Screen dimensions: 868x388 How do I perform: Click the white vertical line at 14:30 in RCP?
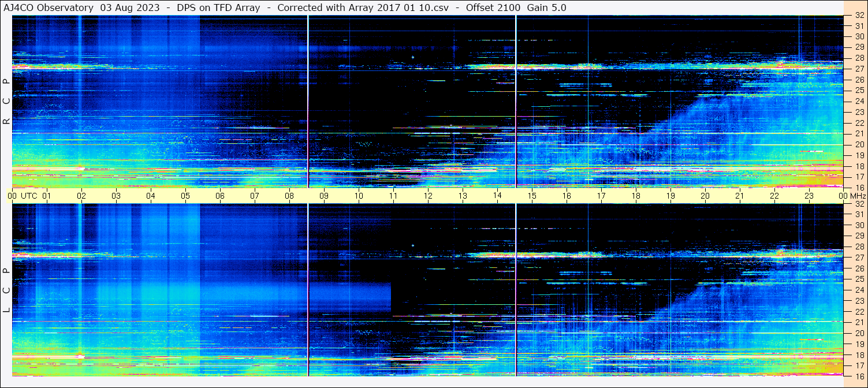click(x=516, y=101)
